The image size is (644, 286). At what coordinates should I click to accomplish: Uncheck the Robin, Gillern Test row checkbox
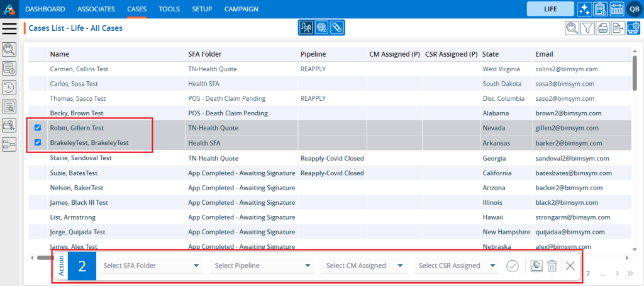(x=38, y=127)
